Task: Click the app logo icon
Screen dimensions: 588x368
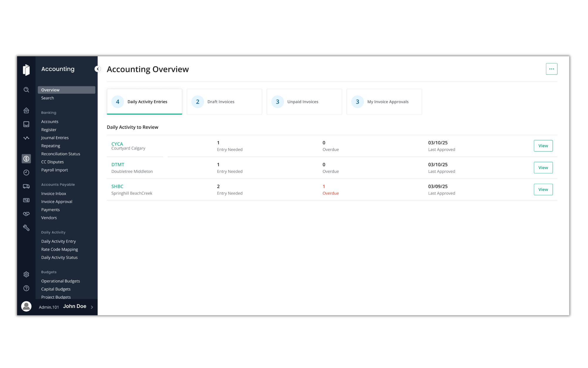Action: click(26, 70)
